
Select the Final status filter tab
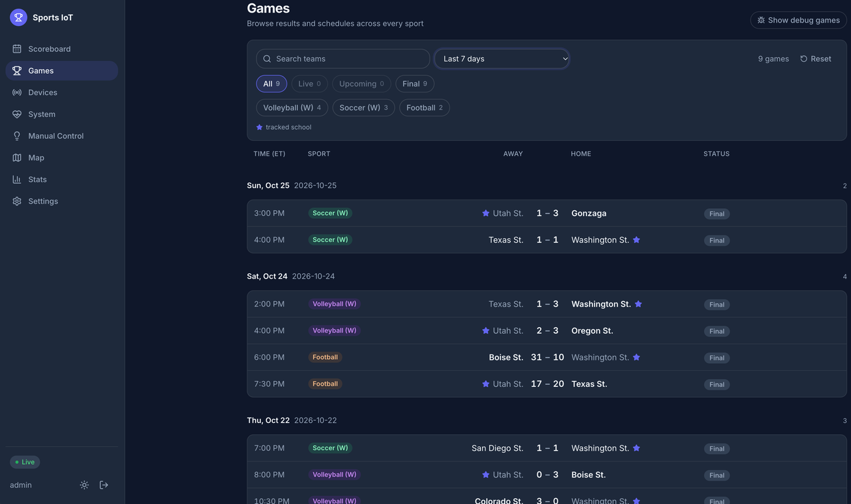click(x=415, y=84)
